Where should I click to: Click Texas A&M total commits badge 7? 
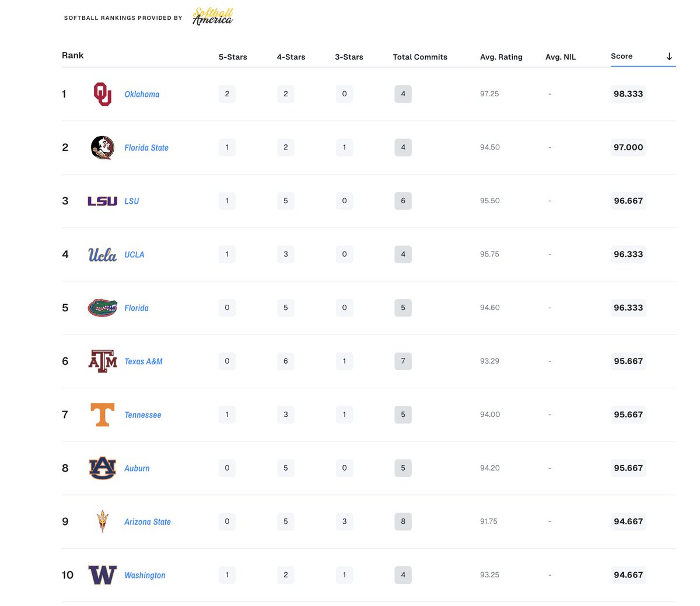point(403,361)
